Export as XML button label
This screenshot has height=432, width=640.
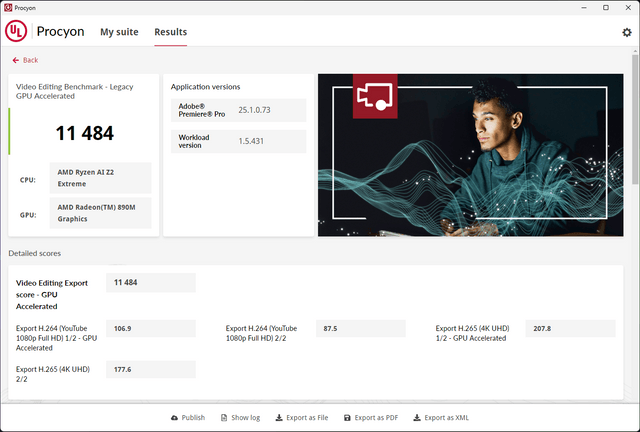(447, 418)
